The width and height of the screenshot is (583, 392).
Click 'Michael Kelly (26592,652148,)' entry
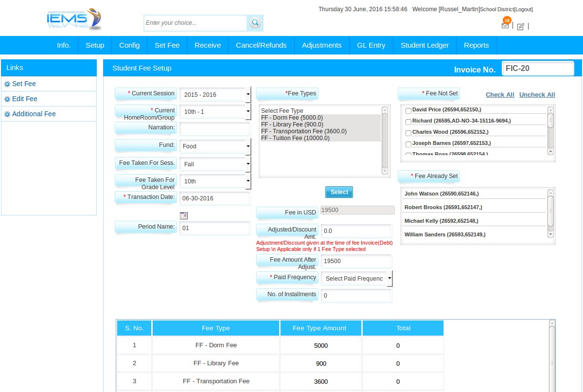[442, 221]
